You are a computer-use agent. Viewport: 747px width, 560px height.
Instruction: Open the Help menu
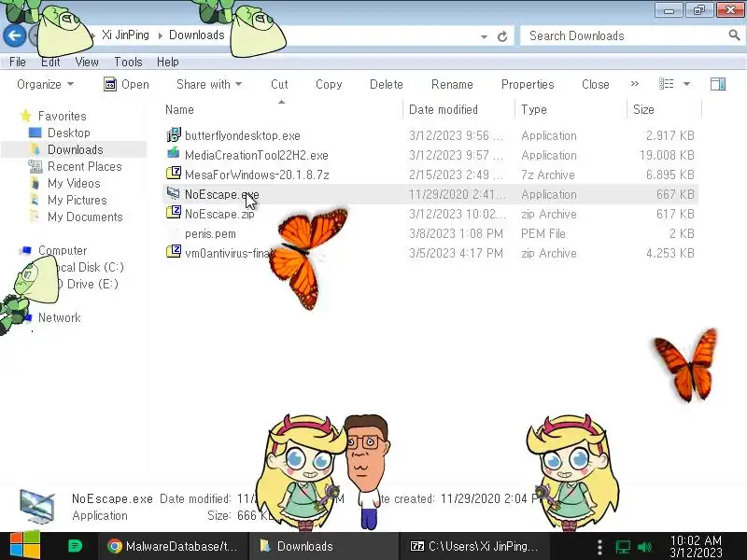168,62
